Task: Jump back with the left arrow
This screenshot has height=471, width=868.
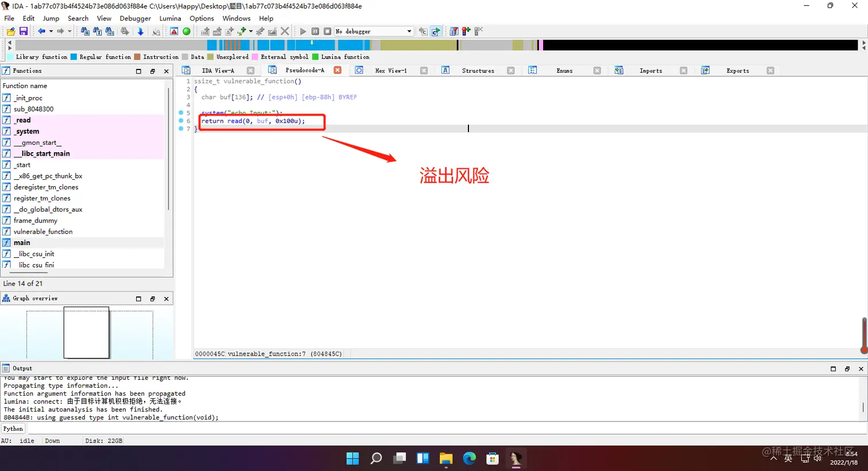Action: 42,31
